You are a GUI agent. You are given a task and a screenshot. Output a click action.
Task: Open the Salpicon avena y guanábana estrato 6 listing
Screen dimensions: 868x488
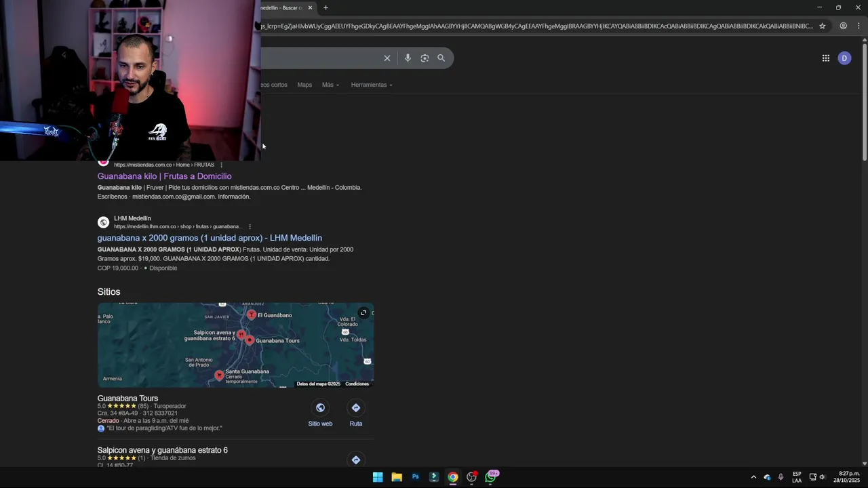(x=162, y=450)
